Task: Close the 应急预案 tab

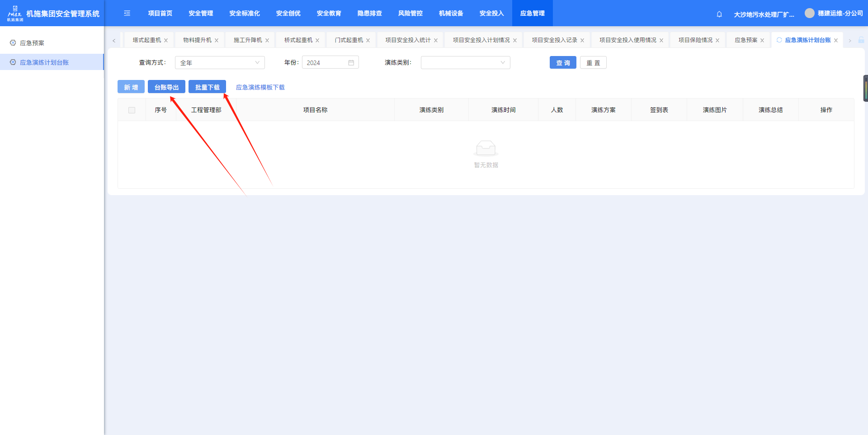Action: click(762, 41)
